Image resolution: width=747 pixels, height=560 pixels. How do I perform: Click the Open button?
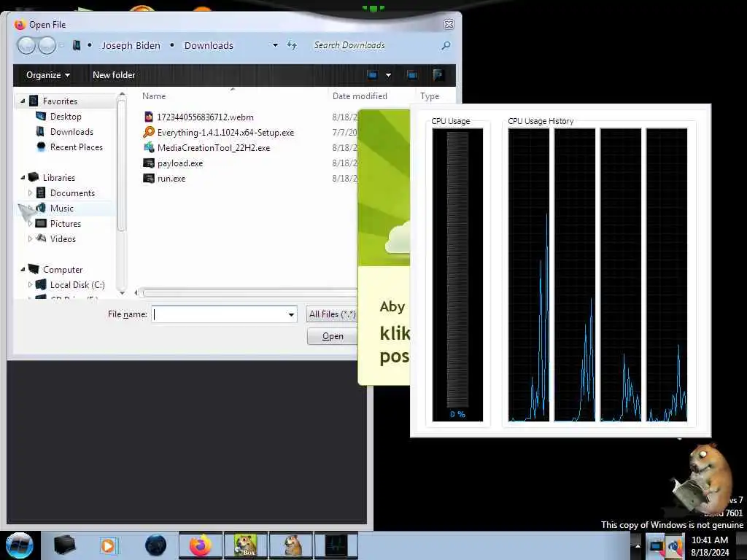[x=333, y=336]
